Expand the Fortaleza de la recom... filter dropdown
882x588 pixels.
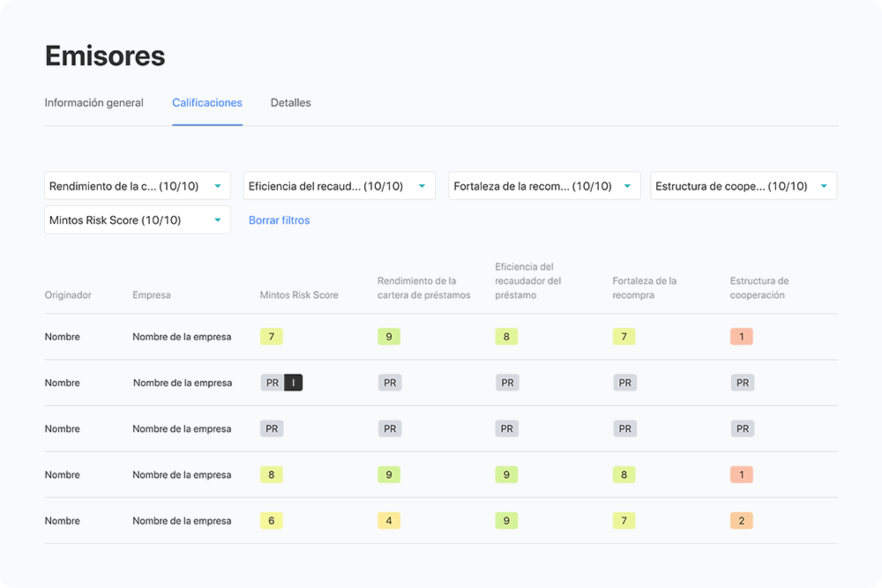coord(544,186)
